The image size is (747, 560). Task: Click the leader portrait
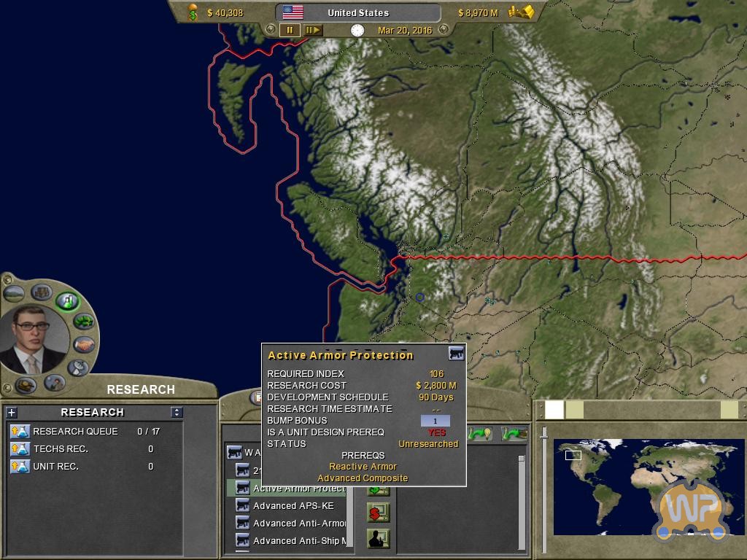[34, 338]
